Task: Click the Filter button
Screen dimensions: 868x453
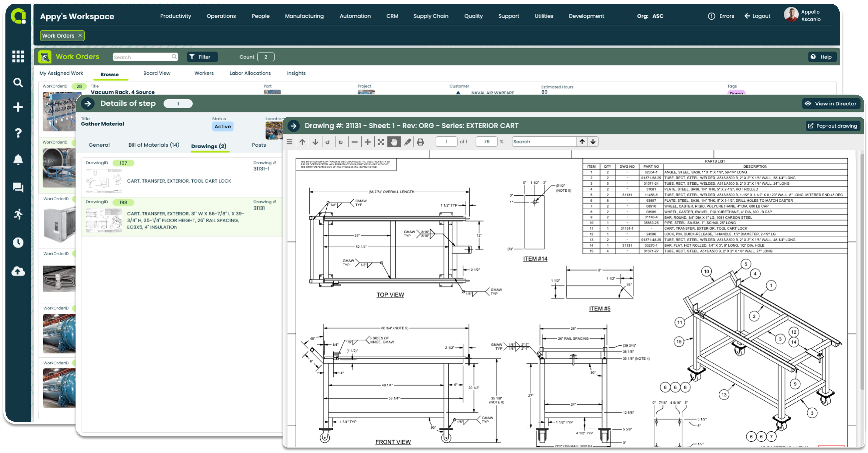Action: pyautogui.click(x=202, y=57)
